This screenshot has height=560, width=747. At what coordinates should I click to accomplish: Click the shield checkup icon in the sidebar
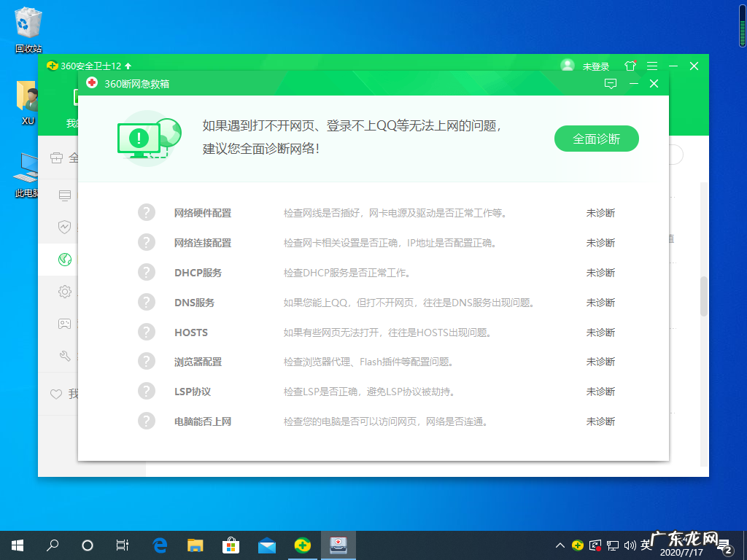[x=64, y=226]
